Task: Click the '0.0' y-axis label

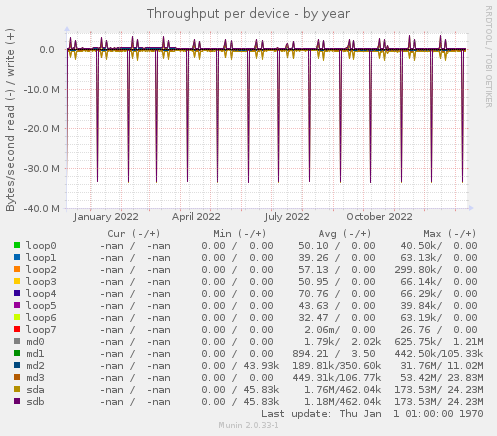Action: [47, 50]
